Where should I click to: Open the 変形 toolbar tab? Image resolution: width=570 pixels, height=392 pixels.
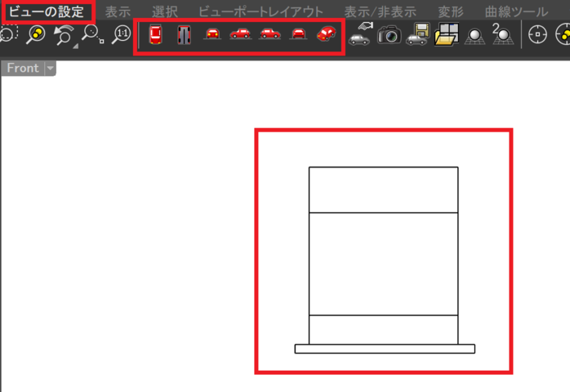tap(450, 11)
